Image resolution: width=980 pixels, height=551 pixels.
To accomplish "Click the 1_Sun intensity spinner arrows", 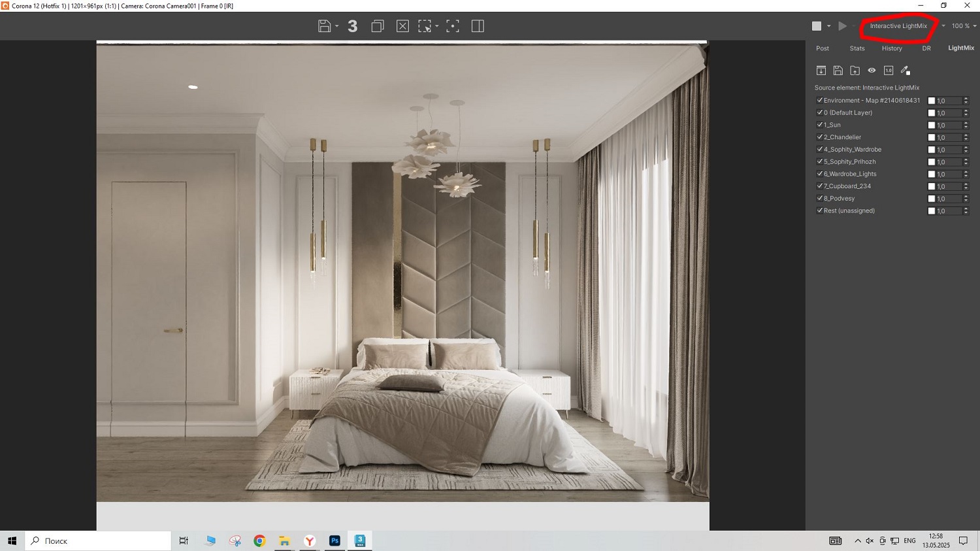I will (x=966, y=125).
